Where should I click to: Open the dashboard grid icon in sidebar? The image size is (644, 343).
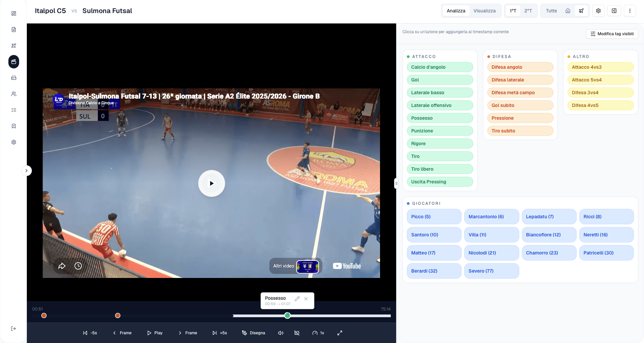(x=14, y=13)
